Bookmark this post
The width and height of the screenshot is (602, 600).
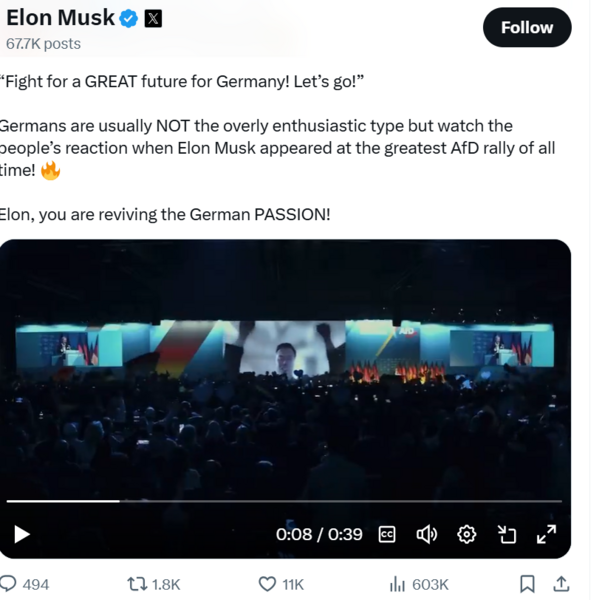click(x=527, y=584)
